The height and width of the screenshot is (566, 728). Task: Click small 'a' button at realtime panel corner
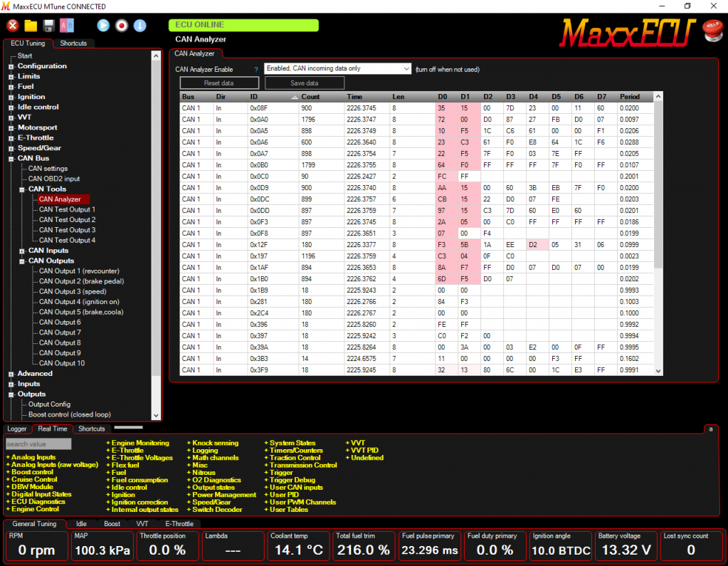coord(710,429)
